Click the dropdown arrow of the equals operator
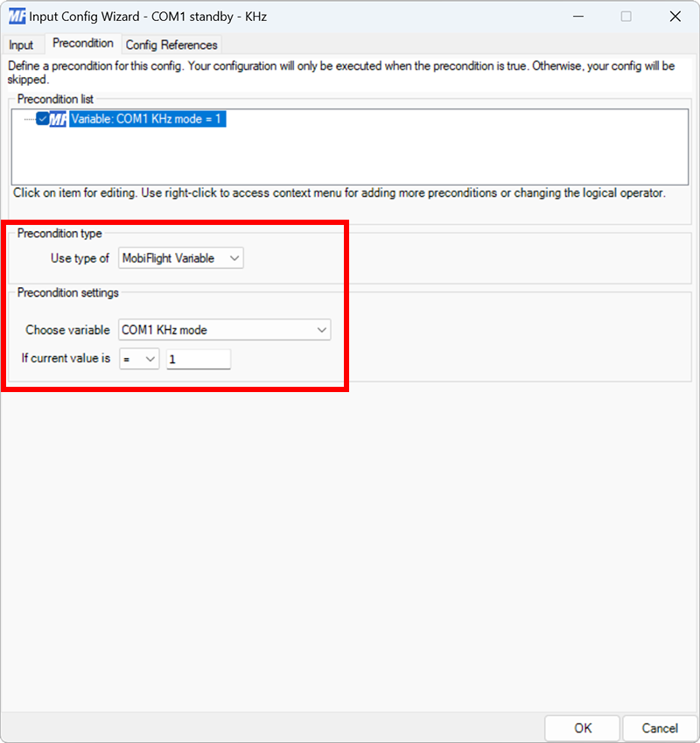The height and width of the screenshot is (743, 700). (150, 358)
